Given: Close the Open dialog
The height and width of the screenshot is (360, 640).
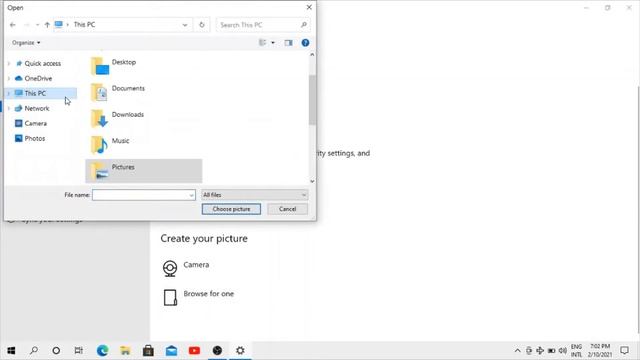Looking at the screenshot, I should point(309,7).
